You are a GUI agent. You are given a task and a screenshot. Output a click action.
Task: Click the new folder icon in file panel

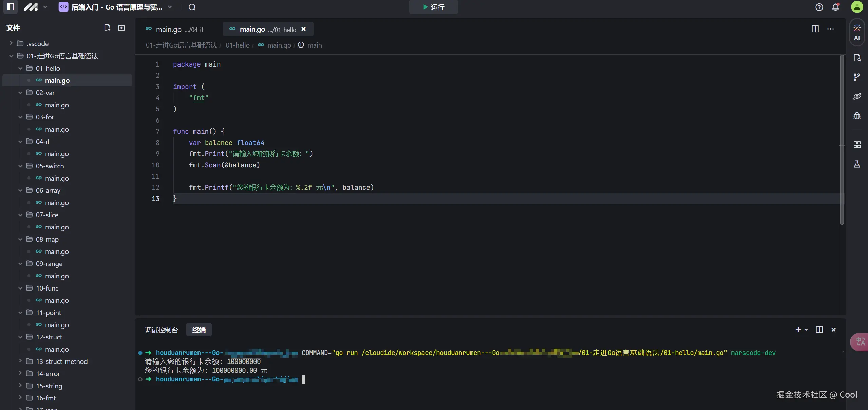[x=121, y=28]
